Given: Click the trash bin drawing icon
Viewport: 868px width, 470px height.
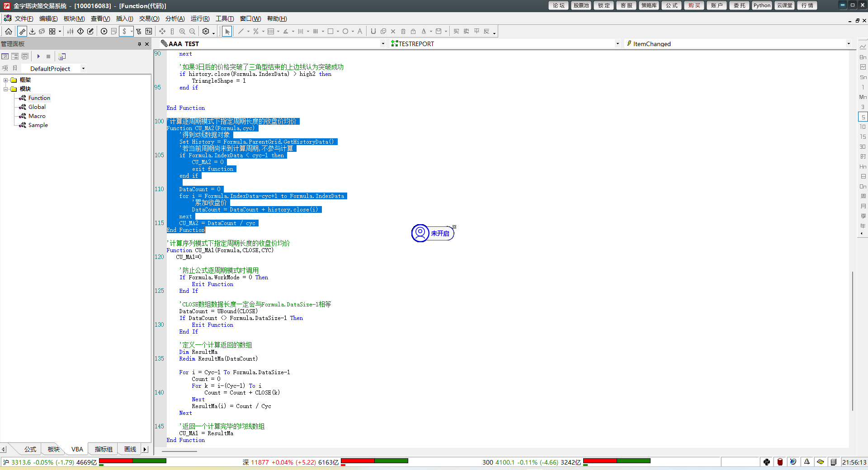Looking at the screenshot, I should (x=403, y=31).
